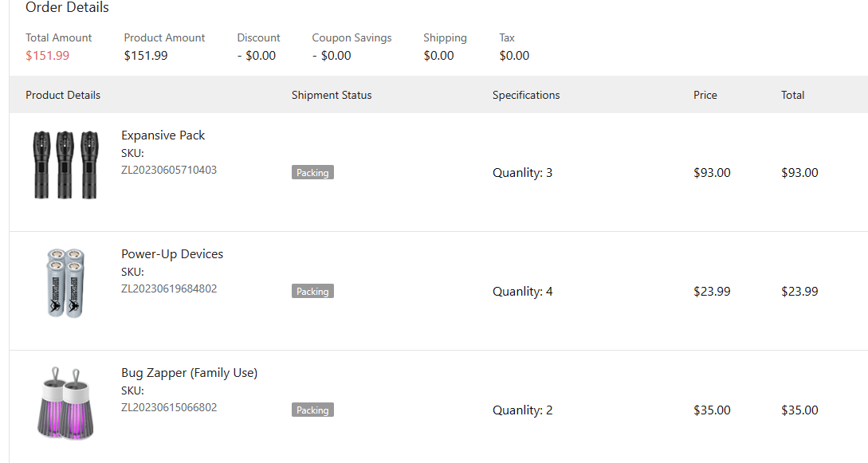Click the Product Details column header
This screenshot has width=868, height=463.
pyautogui.click(x=63, y=95)
